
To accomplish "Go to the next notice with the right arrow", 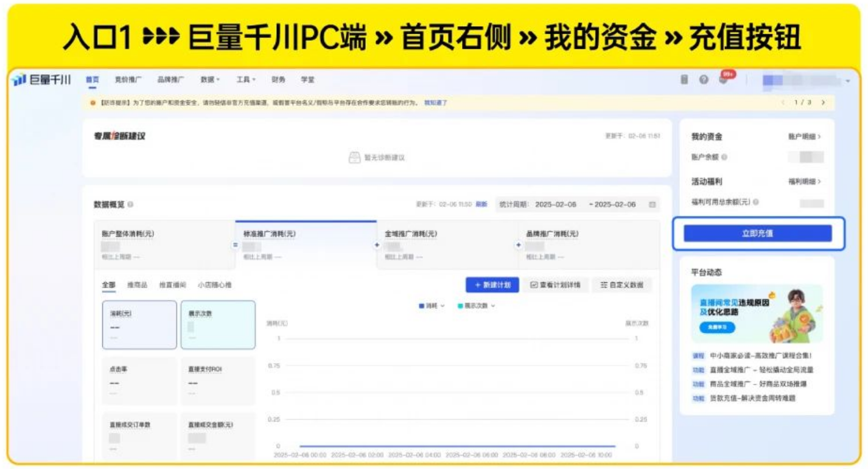I will point(824,102).
